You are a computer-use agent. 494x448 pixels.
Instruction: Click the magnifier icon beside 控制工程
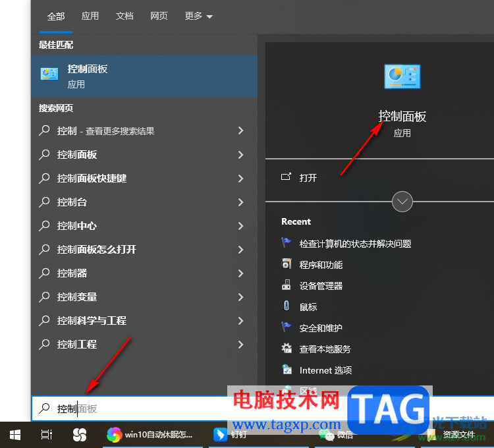[44, 345]
